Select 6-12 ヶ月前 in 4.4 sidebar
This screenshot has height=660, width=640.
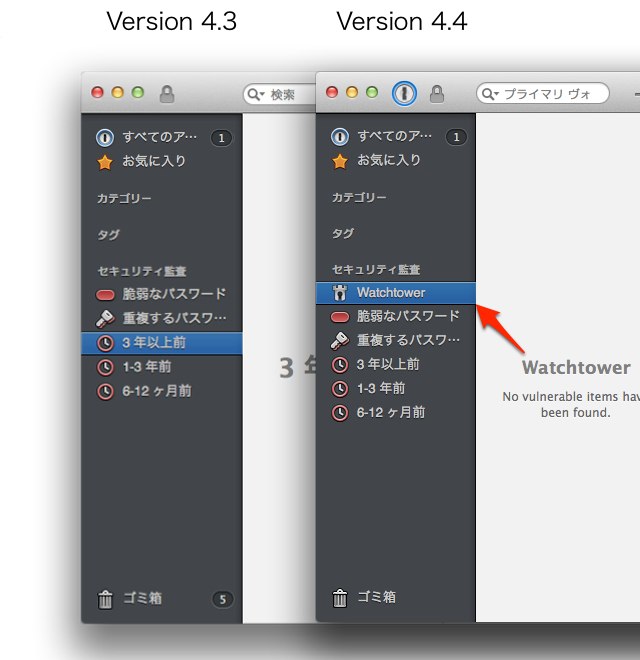tap(396, 412)
